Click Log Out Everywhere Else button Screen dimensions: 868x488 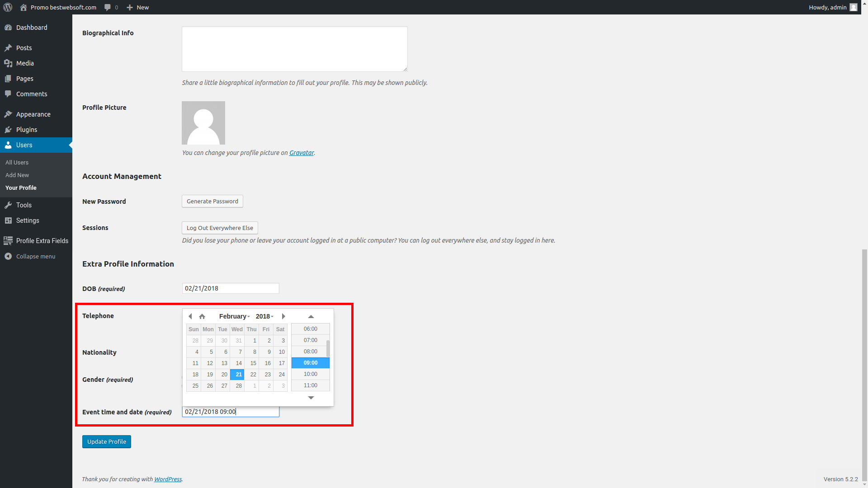pyautogui.click(x=219, y=228)
